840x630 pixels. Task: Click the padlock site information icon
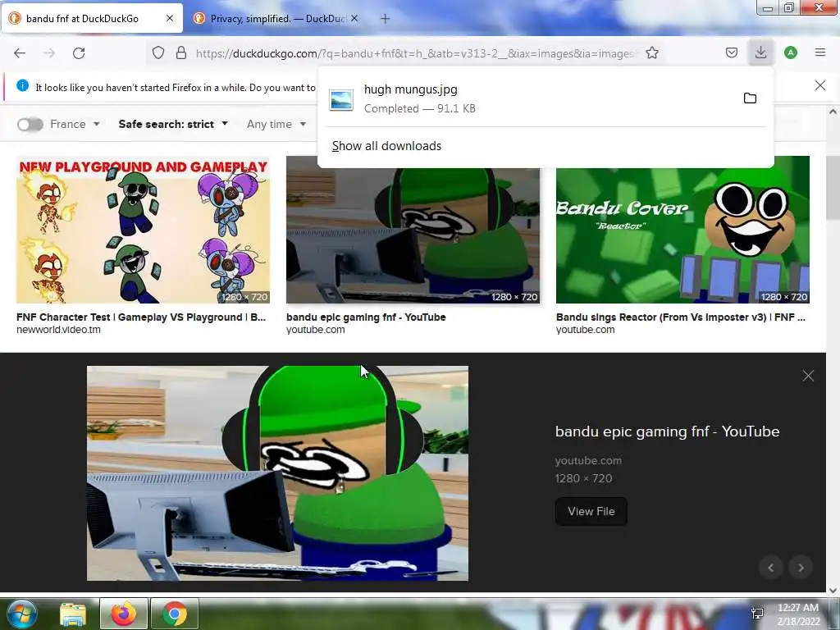pyautogui.click(x=181, y=52)
